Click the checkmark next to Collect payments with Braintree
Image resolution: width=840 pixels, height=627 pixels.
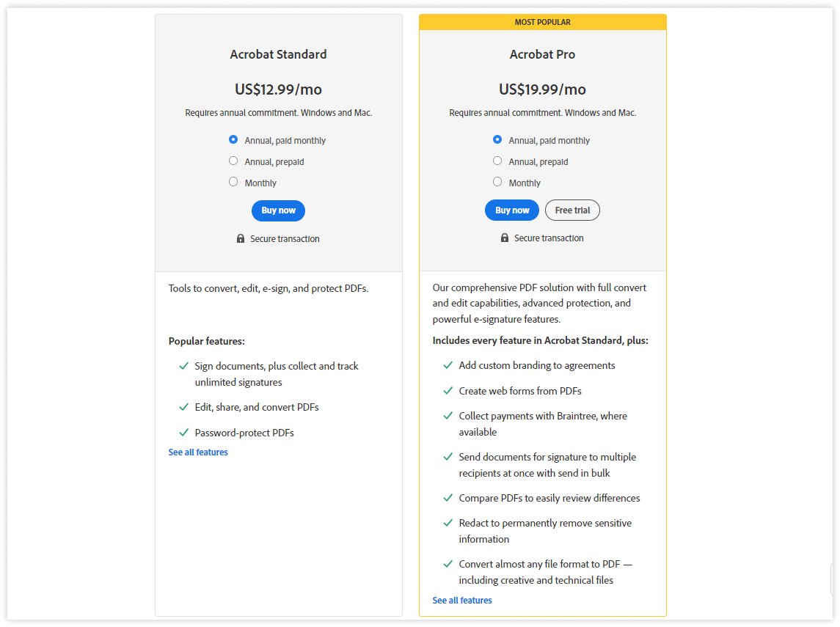pos(448,415)
